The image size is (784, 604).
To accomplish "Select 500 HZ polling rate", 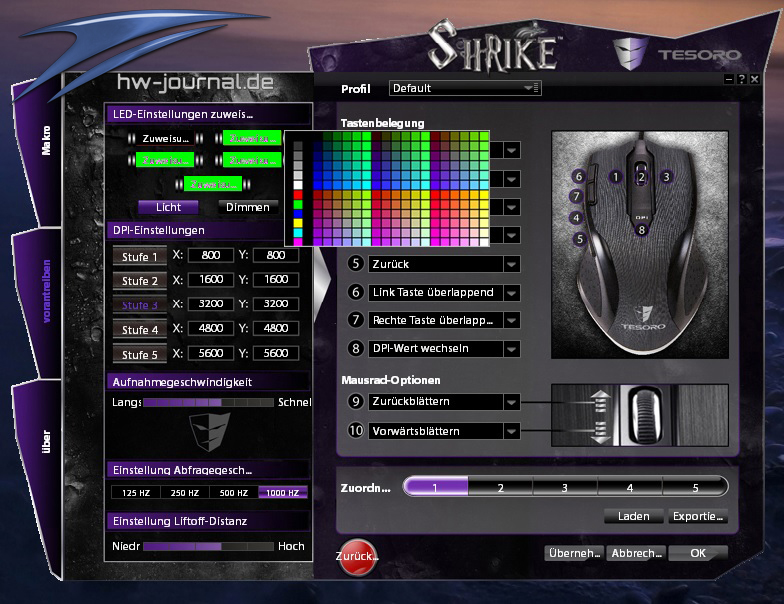I will pyautogui.click(x=234, y=492).
